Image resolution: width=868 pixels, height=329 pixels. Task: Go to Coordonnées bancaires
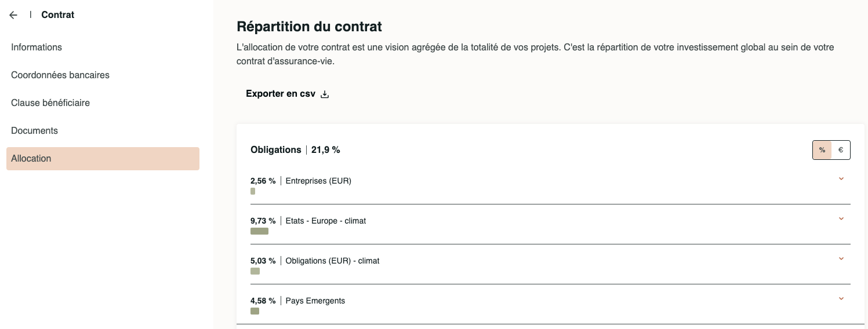[x=60, y=75]
